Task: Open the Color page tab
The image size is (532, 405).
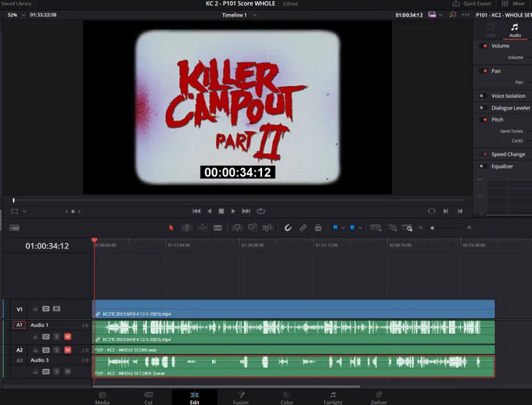Action: pos(286,398)
